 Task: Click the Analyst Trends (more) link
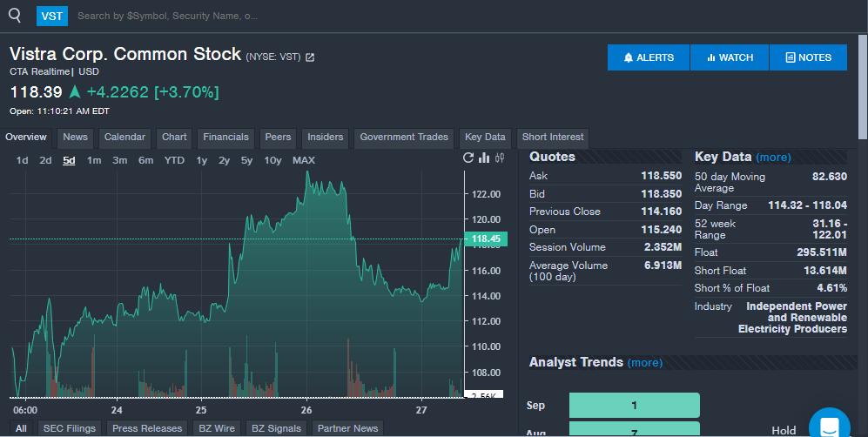[x=645, y=363]
